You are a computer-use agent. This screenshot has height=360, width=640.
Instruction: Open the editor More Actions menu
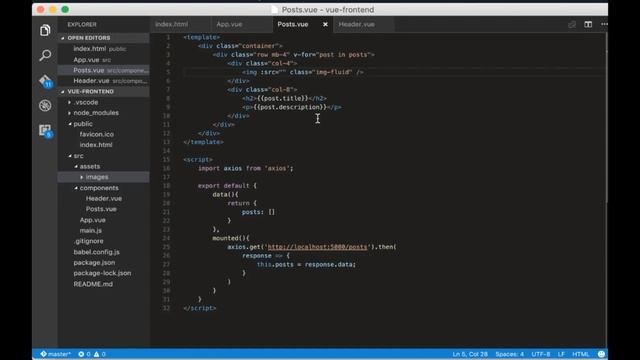(604, 24)
